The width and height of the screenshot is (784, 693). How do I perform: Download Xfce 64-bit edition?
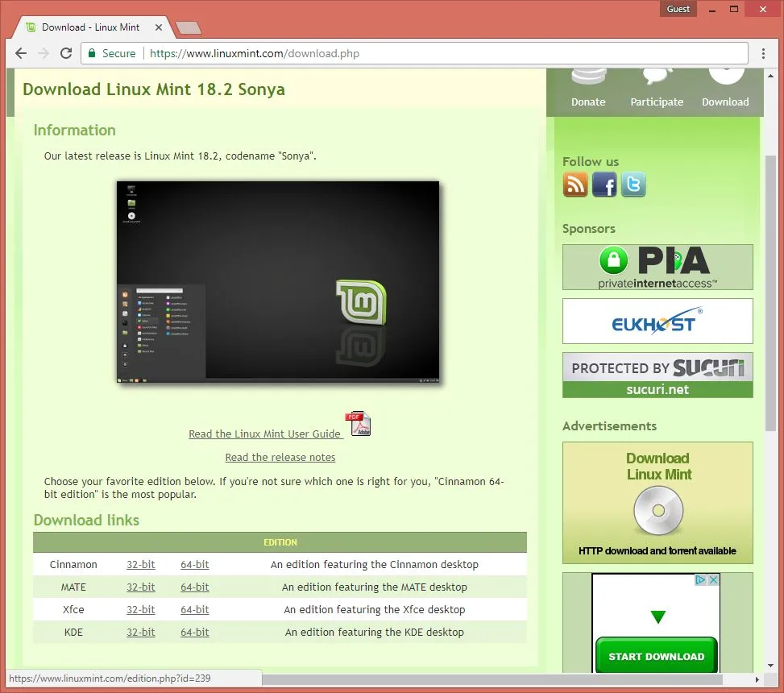click(194, 609)
